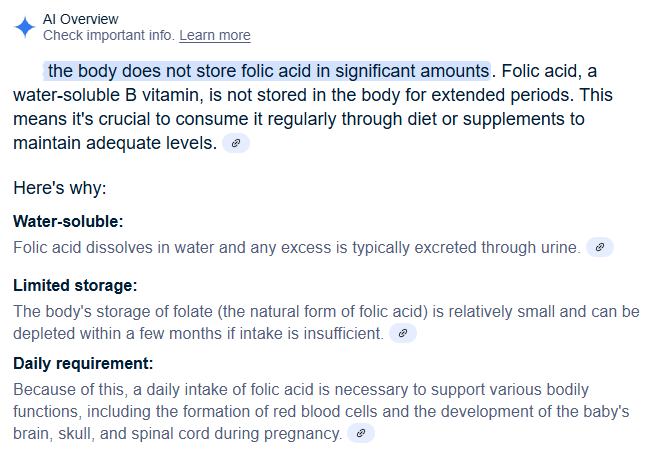
Task: Click the 'Here's why:' line
Action: coord(60,188)
